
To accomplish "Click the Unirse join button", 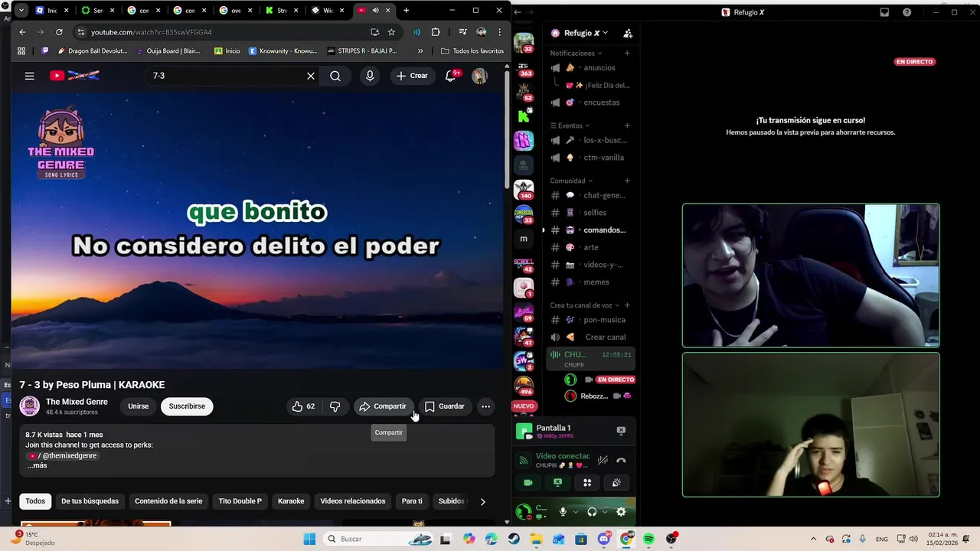I will [139, 406].
